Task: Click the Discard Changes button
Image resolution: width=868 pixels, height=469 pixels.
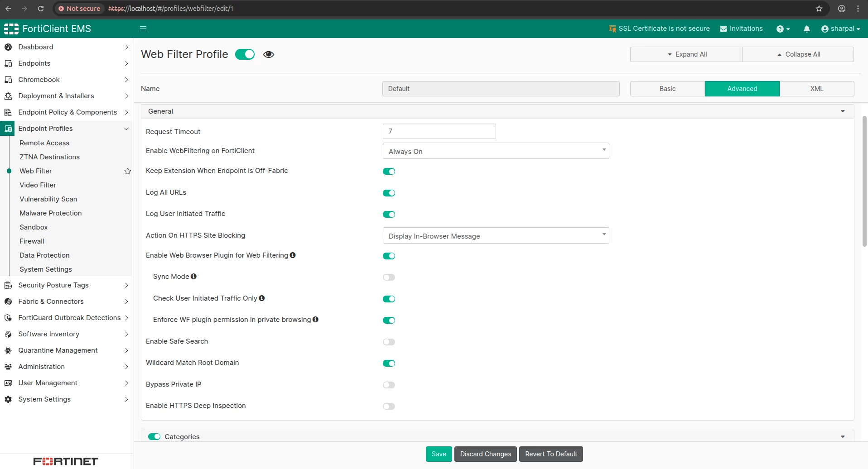Action: [x=486, y=454]
